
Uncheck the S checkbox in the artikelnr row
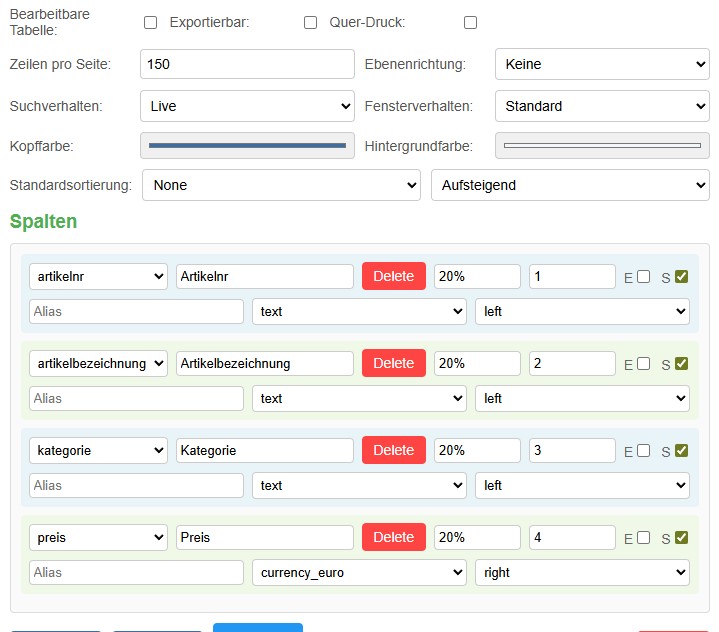tap(682, 277)
